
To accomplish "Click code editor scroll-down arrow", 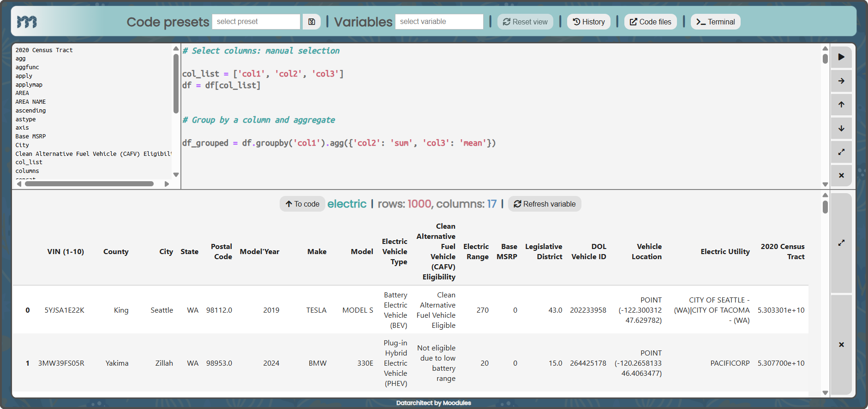I will (x=825, y=184).
